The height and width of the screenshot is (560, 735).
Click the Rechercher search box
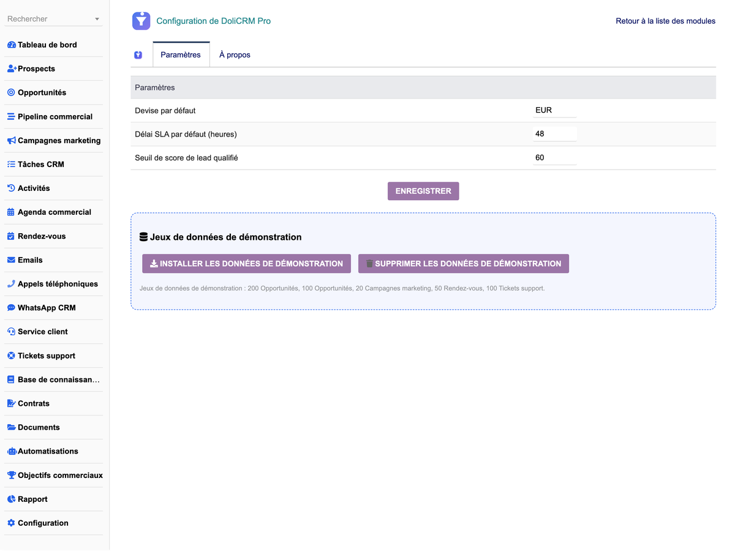(53, 19)
